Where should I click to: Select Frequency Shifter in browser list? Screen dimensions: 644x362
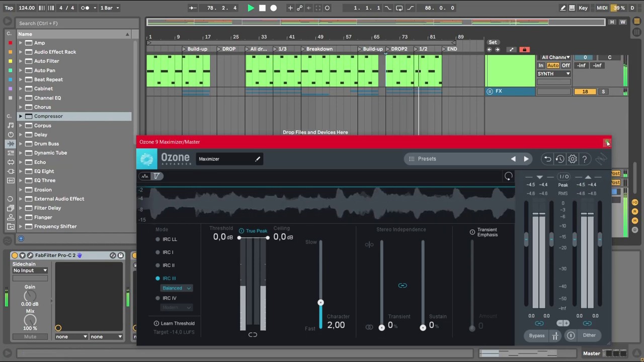coord(55,226)
